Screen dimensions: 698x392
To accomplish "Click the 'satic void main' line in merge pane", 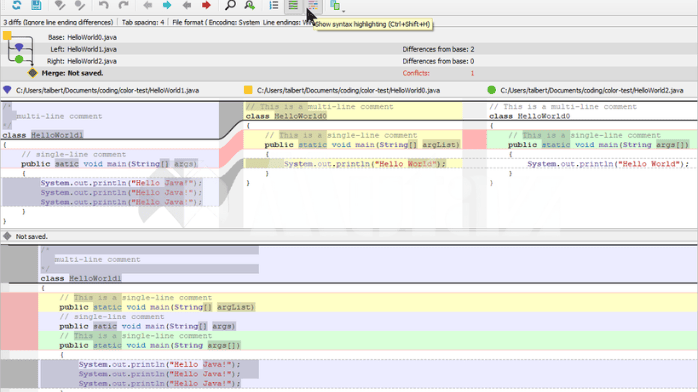I will point(148,326).
